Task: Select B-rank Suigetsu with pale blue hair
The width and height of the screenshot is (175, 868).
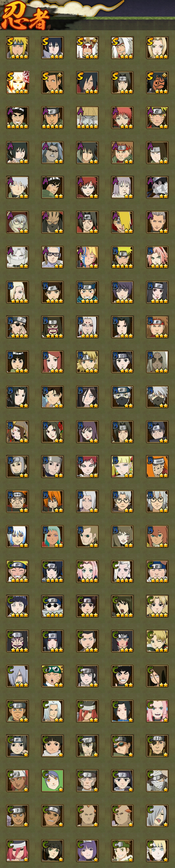Action: [18, 536]
